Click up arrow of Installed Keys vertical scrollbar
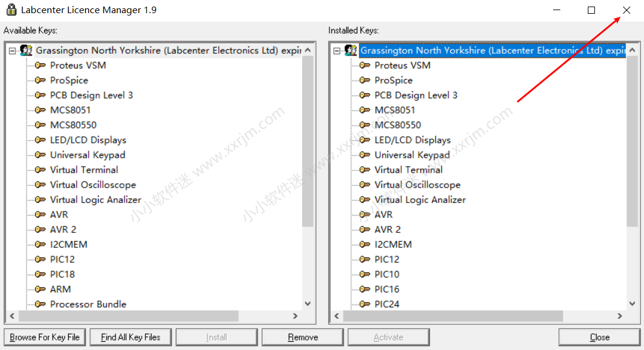644x350 pixels. [x=632, y=50]
